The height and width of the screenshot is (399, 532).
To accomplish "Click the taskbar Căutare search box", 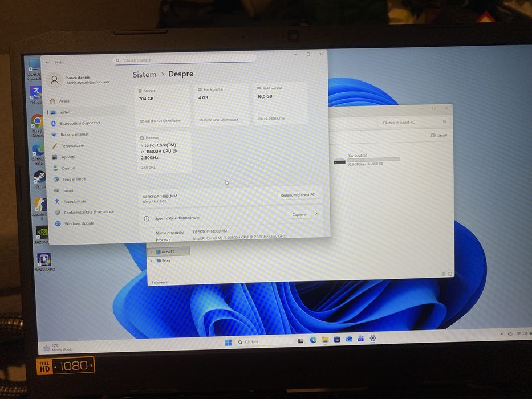I will (x=265, y=341).
